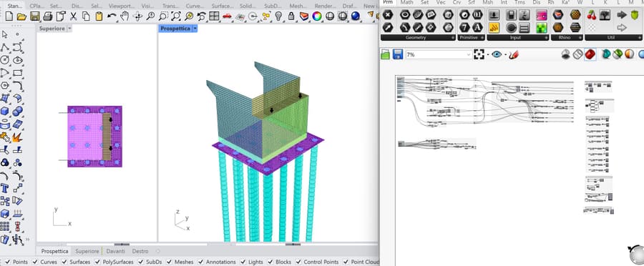Click the Undo arrow icon
This screenshot has height=266, width=644.
[112, 16]
